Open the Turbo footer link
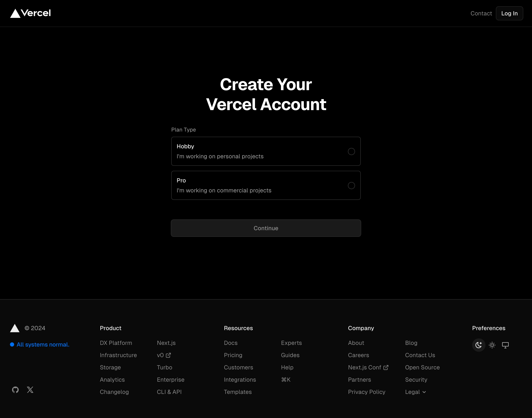The image size is (532, 418). click(165, 367)
